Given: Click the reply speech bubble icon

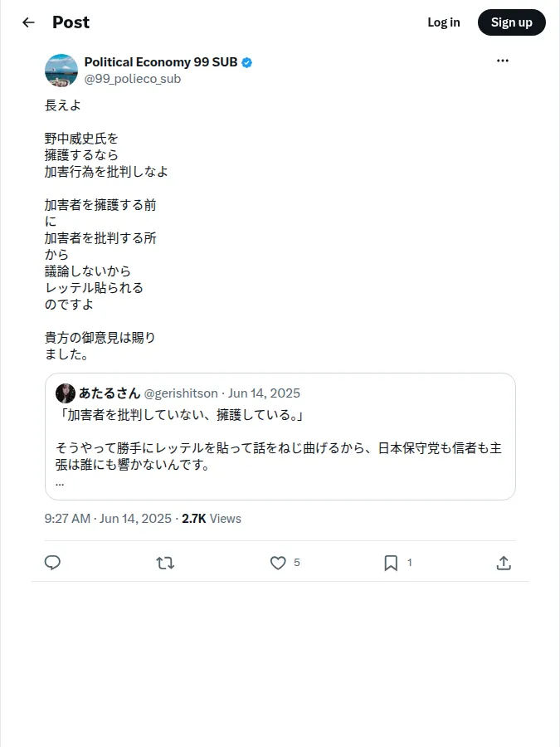Looking at the screenshot, I should click(x=52, y=563).
